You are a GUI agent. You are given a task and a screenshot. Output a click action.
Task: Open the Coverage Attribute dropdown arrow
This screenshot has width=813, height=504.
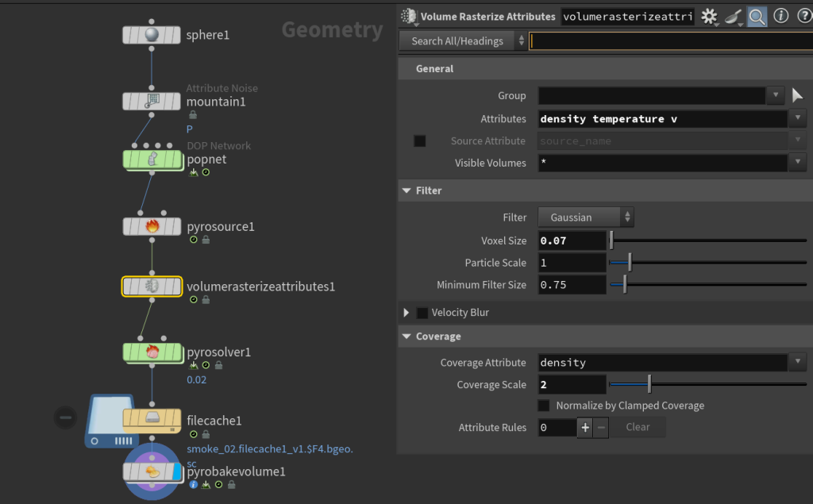[x=797, y=363]
